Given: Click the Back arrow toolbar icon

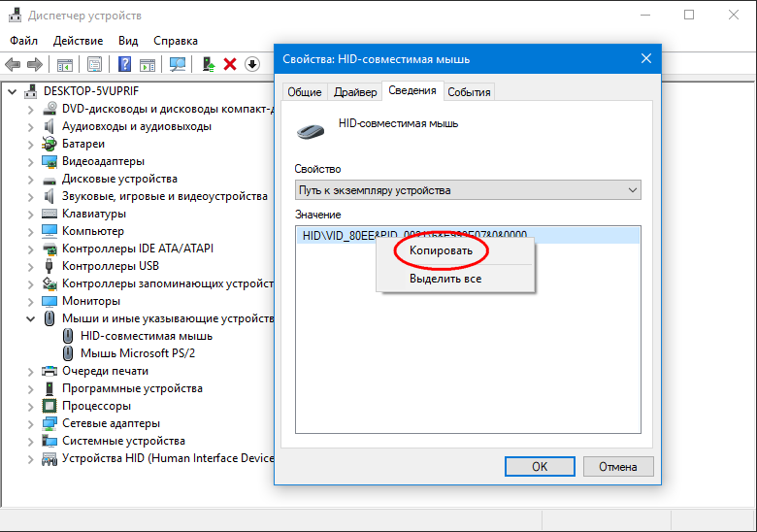Looking at the screenshot, I should coord(13,64).
